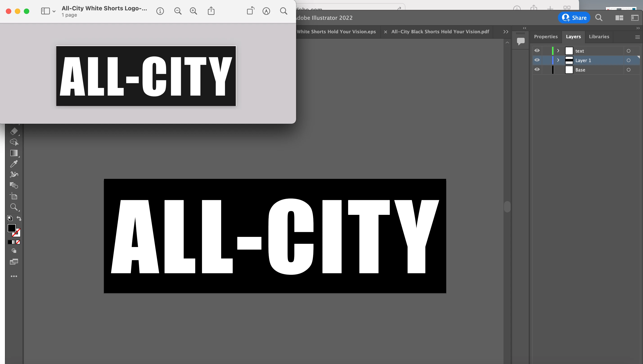This screenshot has width=643, height=364.
Task: Toggle visibility of Layer 1
Action: [537, 60]
